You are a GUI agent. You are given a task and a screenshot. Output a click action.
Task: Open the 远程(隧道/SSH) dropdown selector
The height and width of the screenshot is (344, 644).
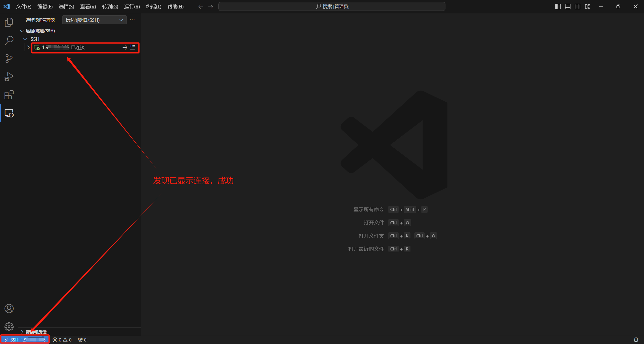[94, 20]
